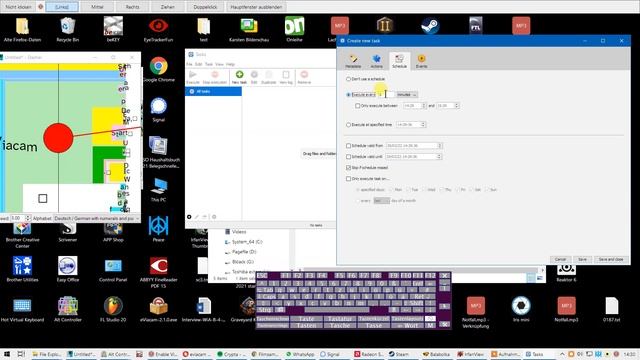Click the Edit gear icon in Tasks toolbar
The height and width of the screenshot is (360, 640).
tap(254, 77)
